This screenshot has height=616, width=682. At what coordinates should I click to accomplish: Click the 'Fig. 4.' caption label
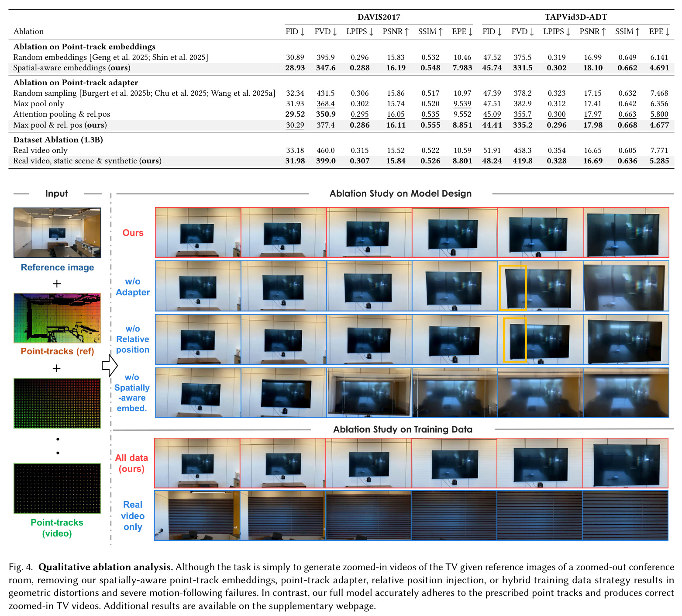21,567
